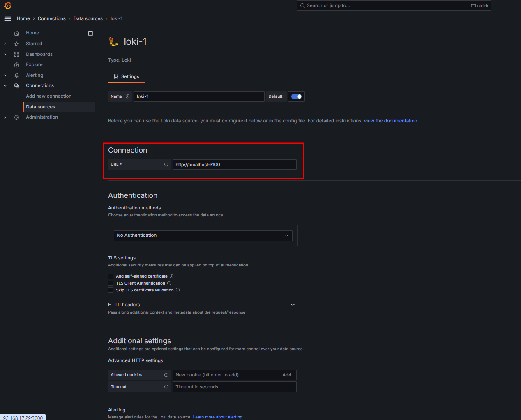
Task: Open Dashboards in the sidebar
Action: (39, 54)
